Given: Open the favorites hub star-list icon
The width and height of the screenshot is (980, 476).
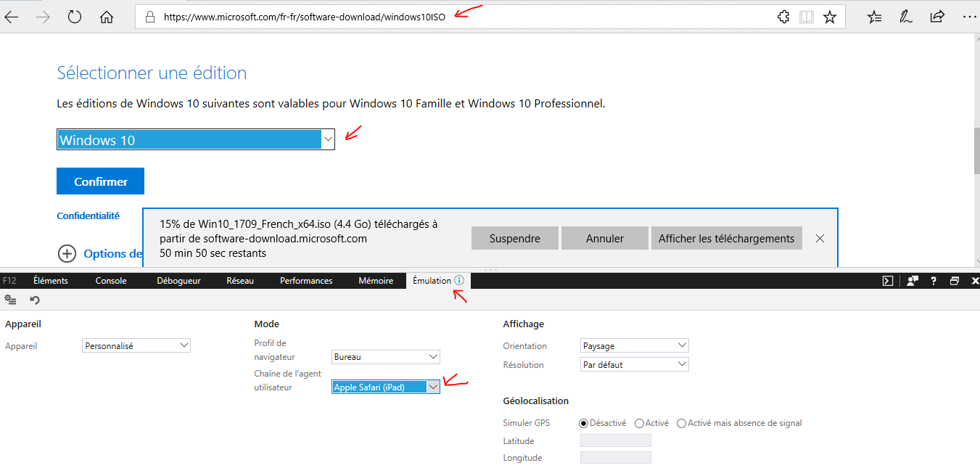Looking at the screenshot, I should pyautogui.click(x=875, y=17).
